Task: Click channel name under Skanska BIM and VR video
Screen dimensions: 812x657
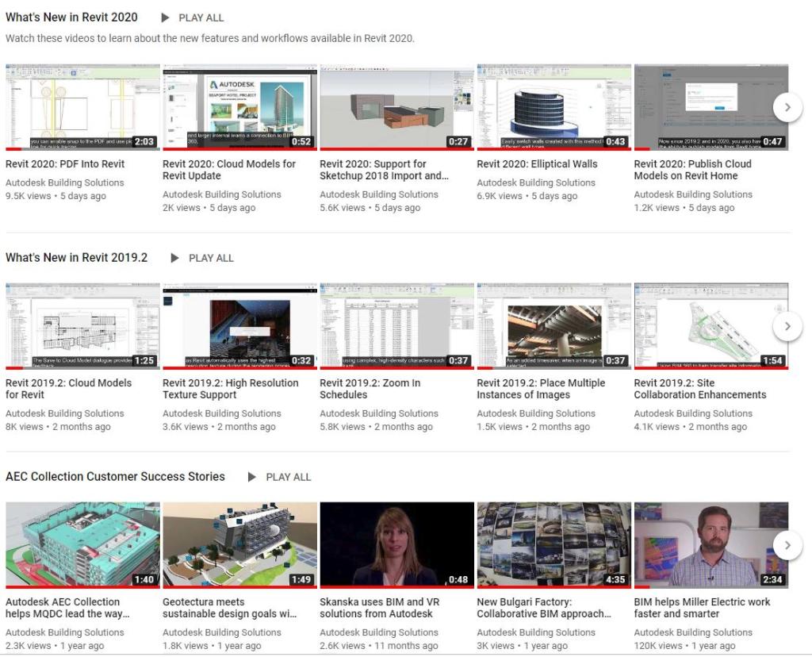Action: pos(379,632)
